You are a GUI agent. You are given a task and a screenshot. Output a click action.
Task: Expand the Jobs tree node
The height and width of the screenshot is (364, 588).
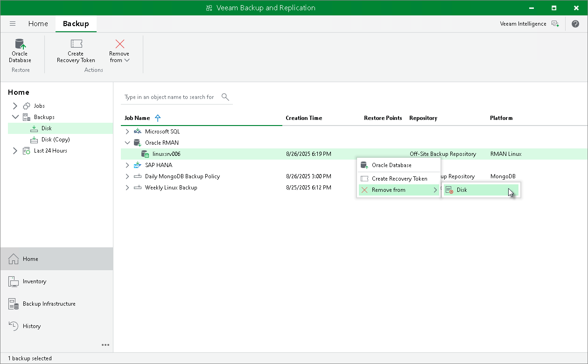point(15,106)
